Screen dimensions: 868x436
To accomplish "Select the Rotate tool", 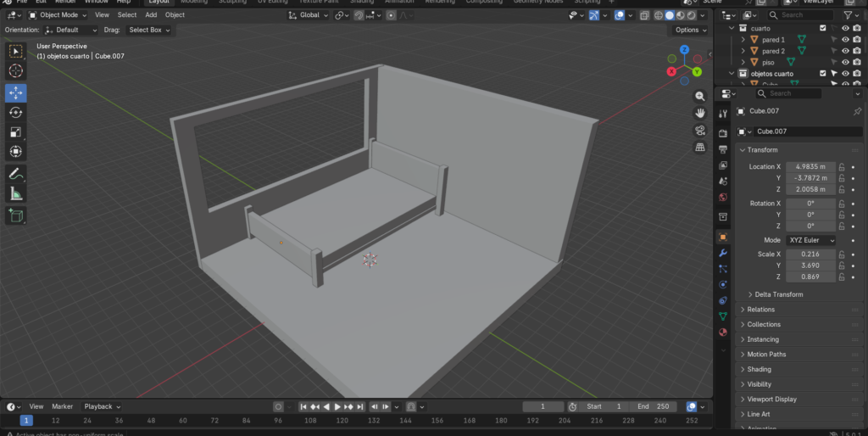I will point(15,112).
